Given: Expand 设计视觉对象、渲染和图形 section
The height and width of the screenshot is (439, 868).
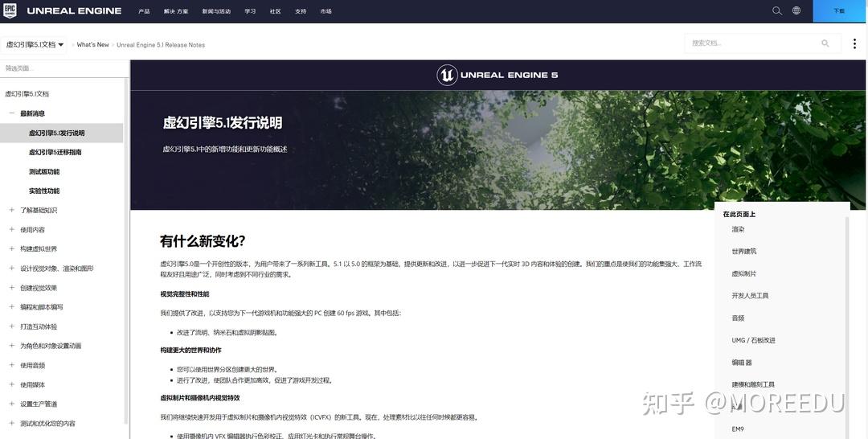Looking at the screenshot, I should pyautogui.click(x=11, y=269).
